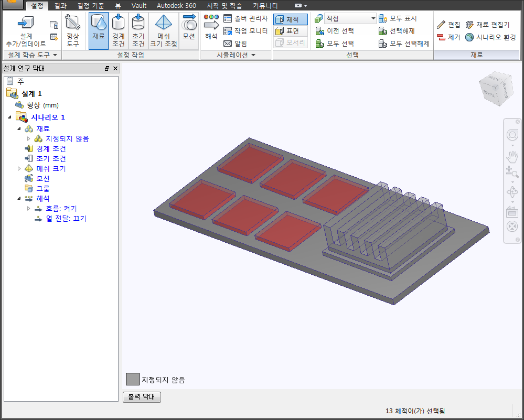This screenshot has height=420, width=524.
Task: Open the 직접 selection dropdown
Action: pos(350,18)
